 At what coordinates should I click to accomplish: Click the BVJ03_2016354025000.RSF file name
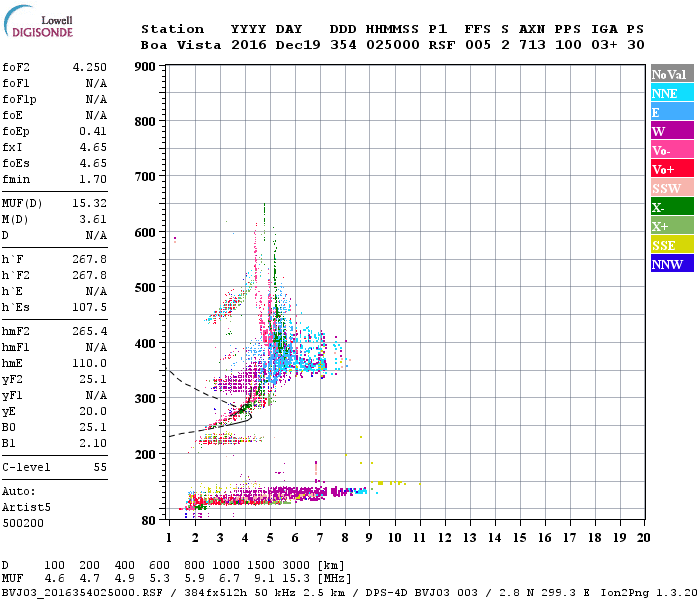(82, 593)
